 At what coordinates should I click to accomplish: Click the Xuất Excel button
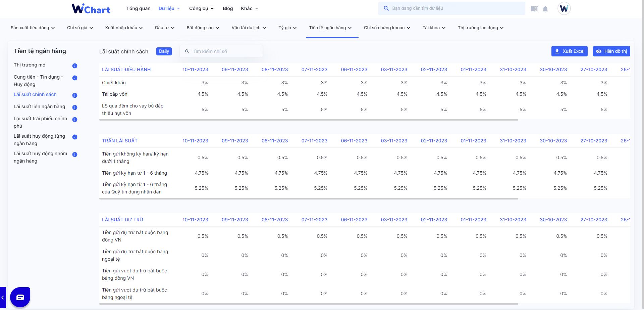570,51
